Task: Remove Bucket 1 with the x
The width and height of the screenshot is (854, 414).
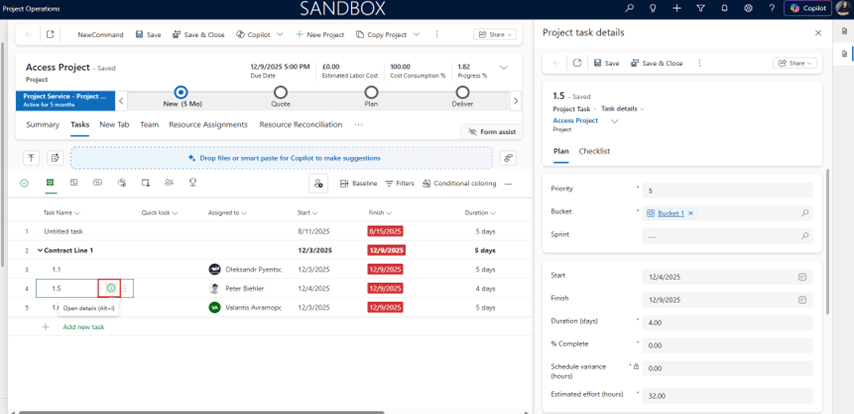Action: (x=690, y=213)
